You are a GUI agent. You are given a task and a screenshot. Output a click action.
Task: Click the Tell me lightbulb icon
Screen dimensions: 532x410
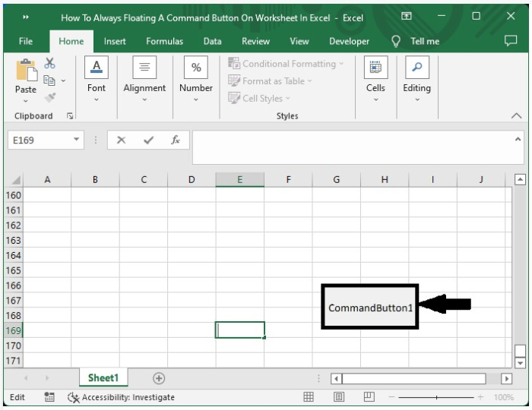click(396, 41)
